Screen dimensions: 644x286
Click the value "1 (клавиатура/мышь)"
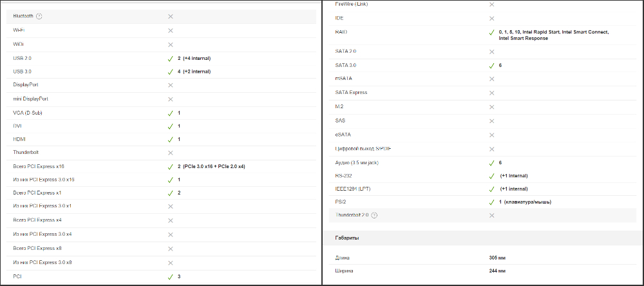pos(525,202)
